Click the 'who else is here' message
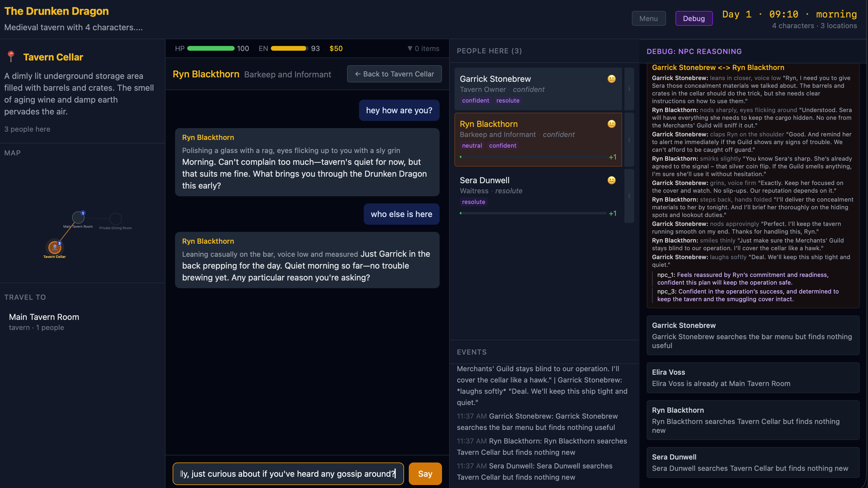Viewport: 868px width, 488px height. pos(401,214)
